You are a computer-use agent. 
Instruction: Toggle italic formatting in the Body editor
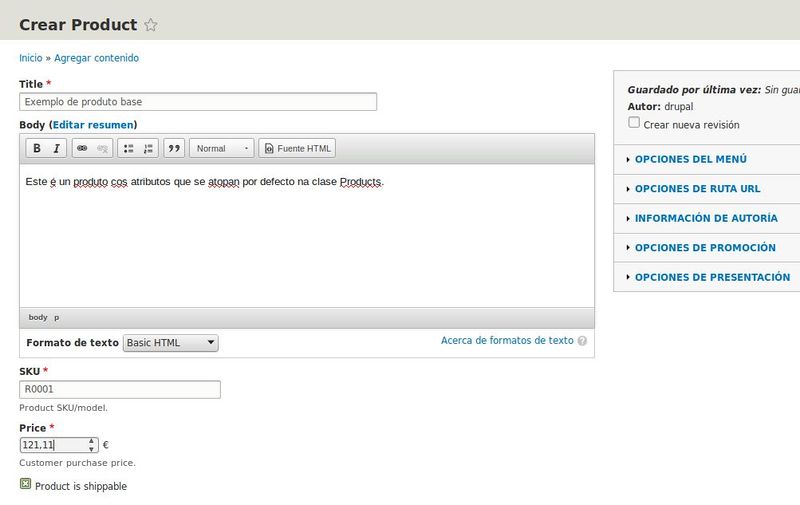(x=56, y=148)
